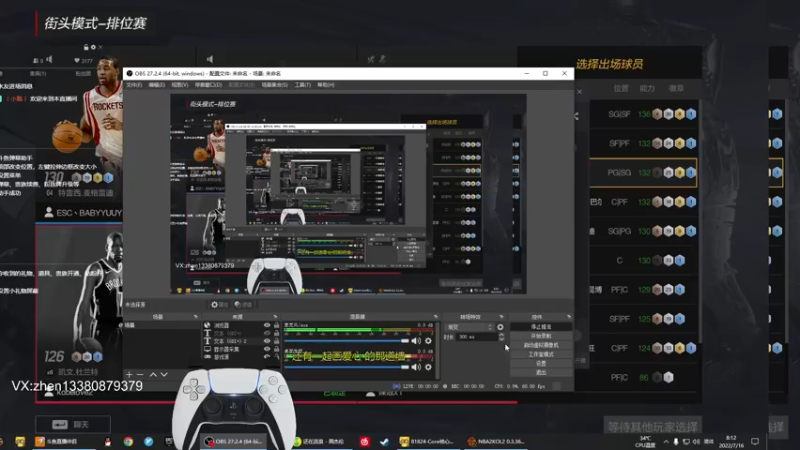
Task: Pop out the 混音器 dock panel
Action: point(435,317)
